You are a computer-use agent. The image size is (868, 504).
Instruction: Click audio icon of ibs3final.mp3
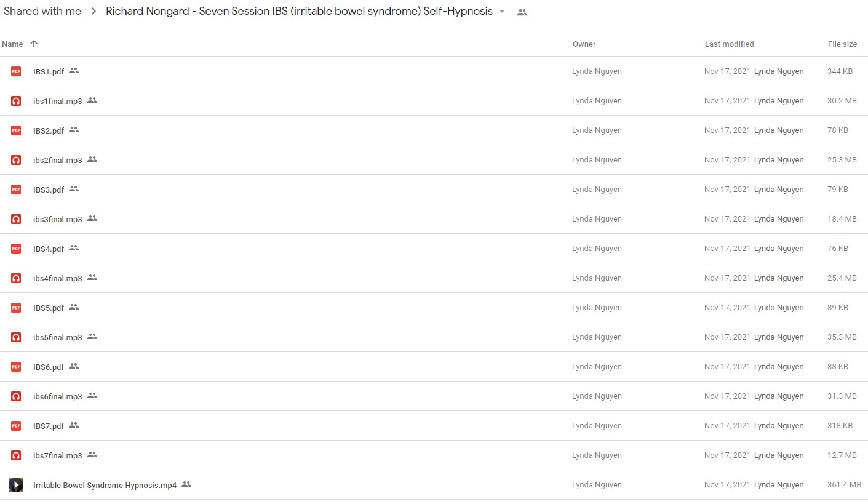pyautogui.click(x=16, y=219)
